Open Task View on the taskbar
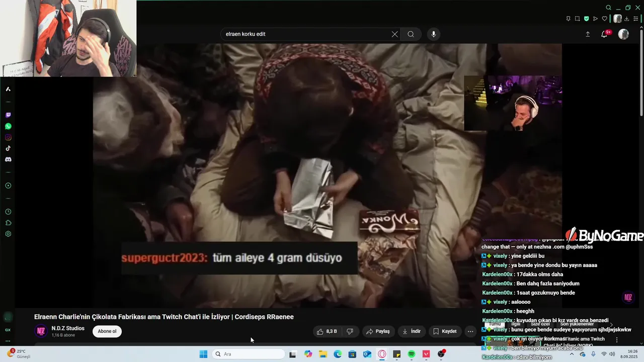This screenshot has height=362, width=644. tap(293, 354)
